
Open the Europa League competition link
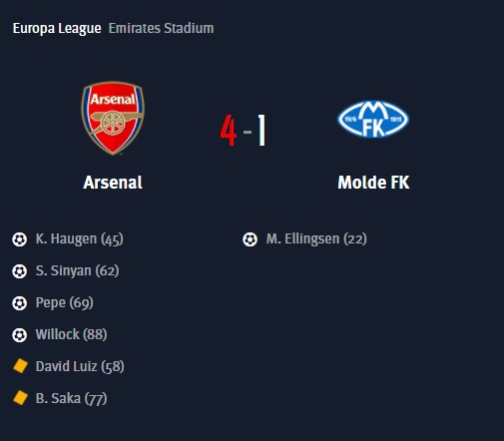57,28
